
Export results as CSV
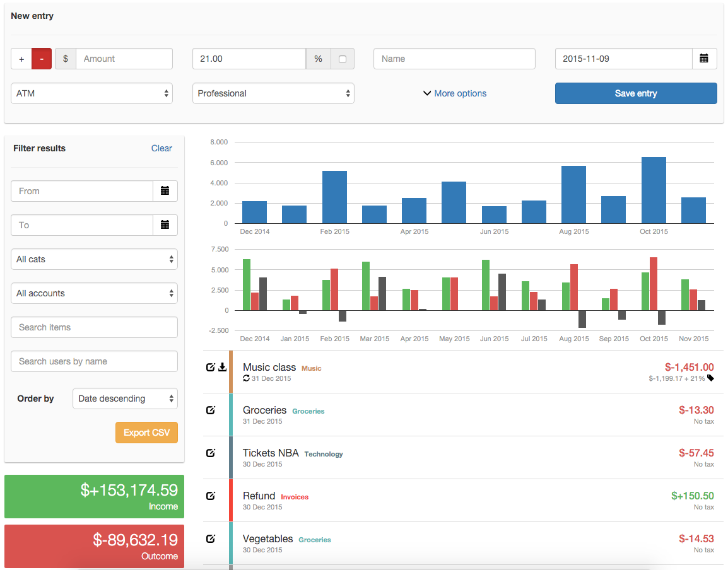pos(146,433)
